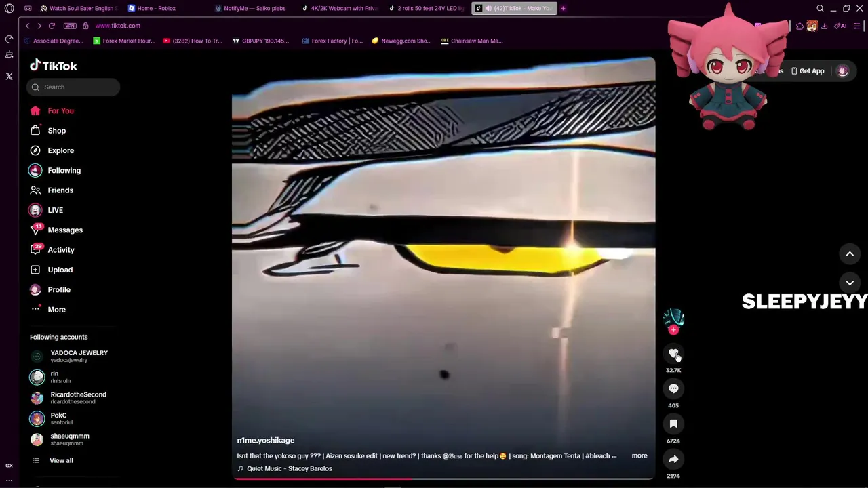868x488 pixels.
Task: Open the Upload page
Action: click(52, 270)
